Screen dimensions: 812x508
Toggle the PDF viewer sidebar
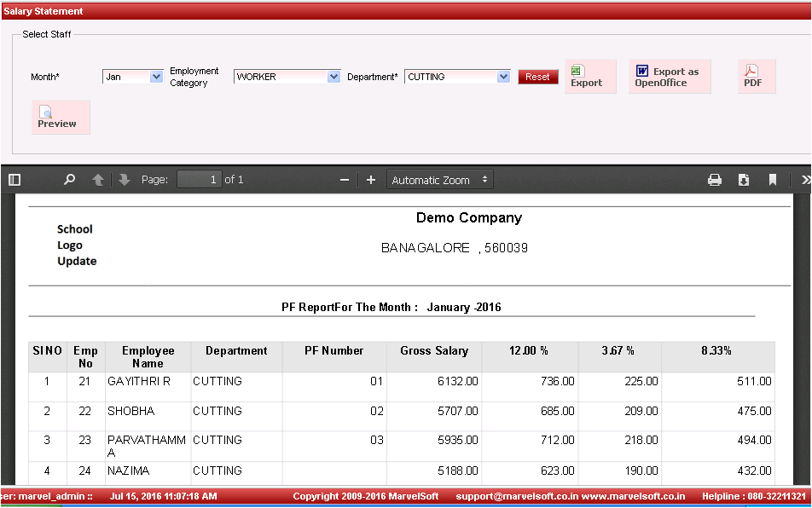click(14, 180)
